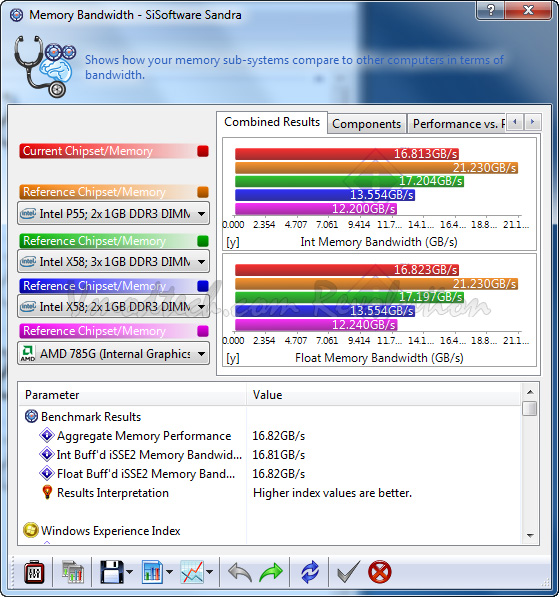Screen dimensions: 559x597
Task: Open the Performance vs. tab
Action: 457,124
